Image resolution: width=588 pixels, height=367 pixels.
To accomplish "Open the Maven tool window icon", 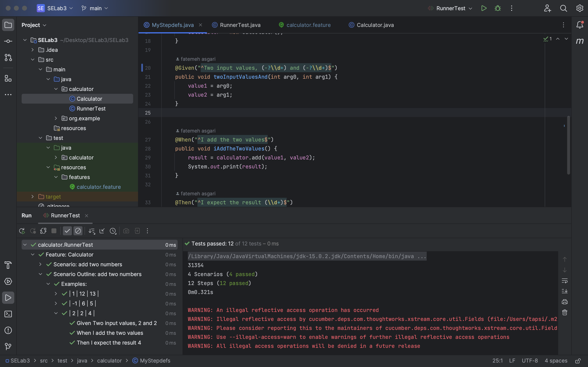I will coord(580,41).
